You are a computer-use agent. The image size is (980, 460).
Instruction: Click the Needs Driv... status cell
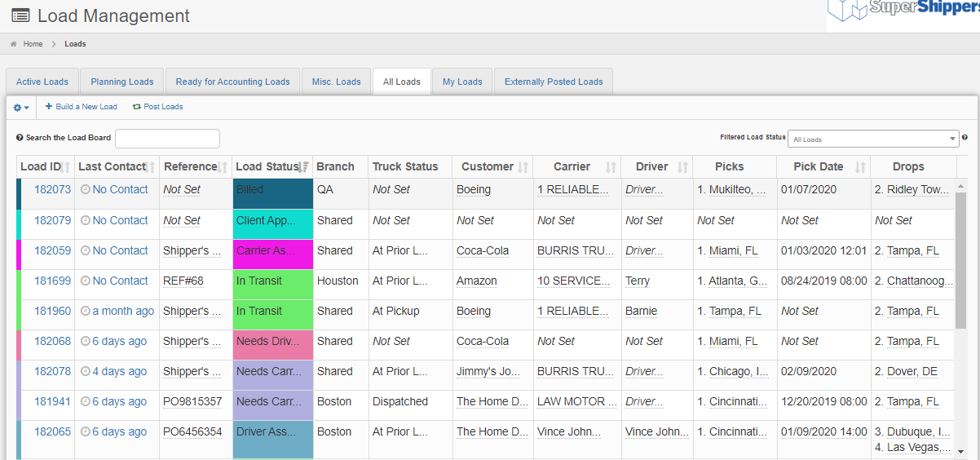click(x=272, y=344)
